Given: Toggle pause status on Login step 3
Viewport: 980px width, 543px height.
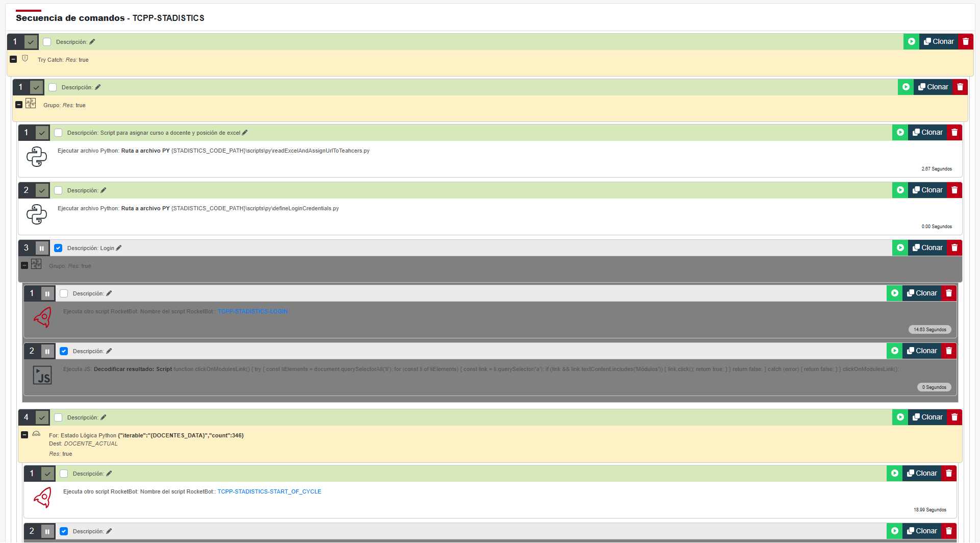Looking at the screenshot, I should (42, 248).
